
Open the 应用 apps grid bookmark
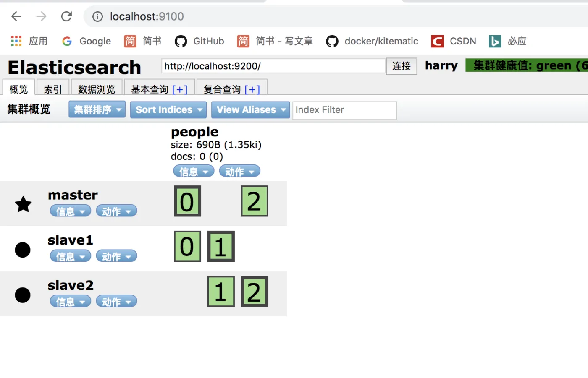(29, 41)
